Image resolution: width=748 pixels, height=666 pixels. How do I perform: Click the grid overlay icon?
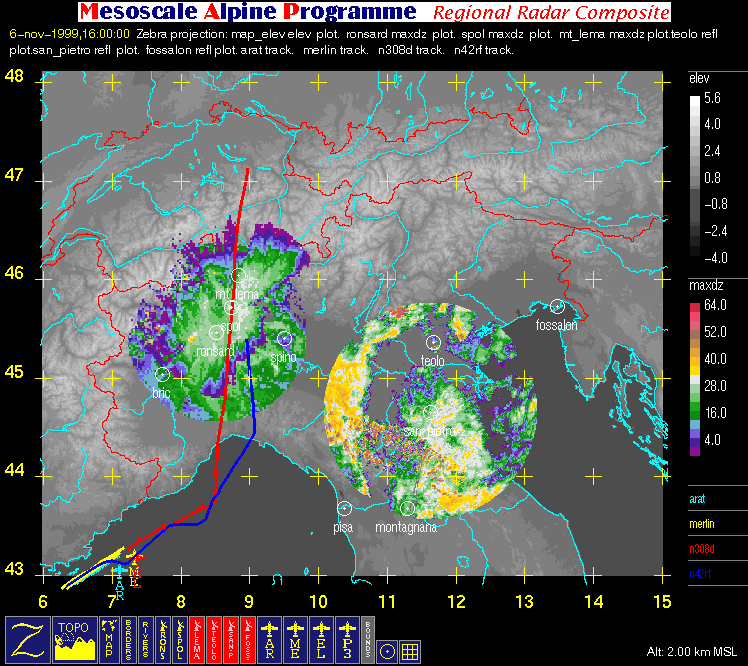410,651
